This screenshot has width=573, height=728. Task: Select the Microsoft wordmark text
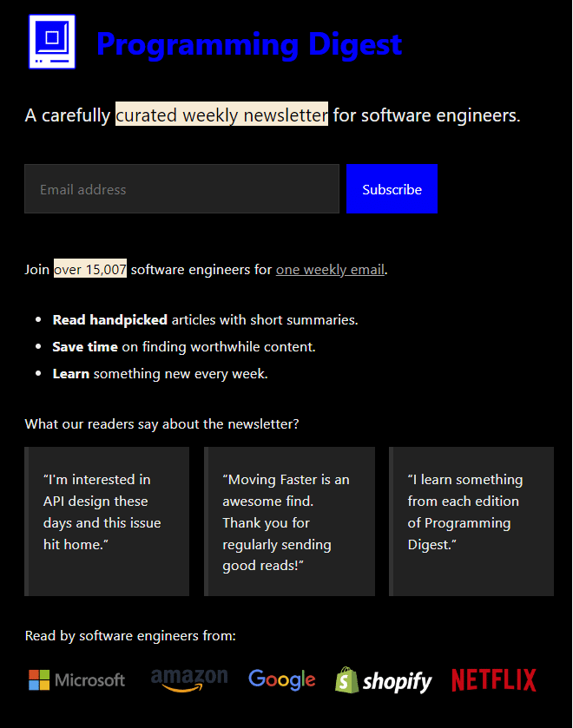coord(90,679)
